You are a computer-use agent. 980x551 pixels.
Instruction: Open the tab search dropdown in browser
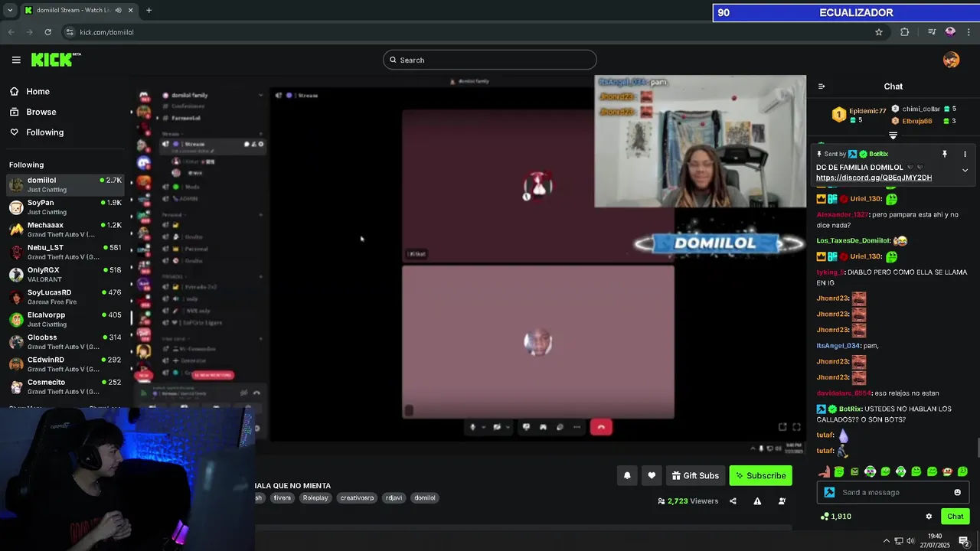pyautogui.click(x=10, y=10)
